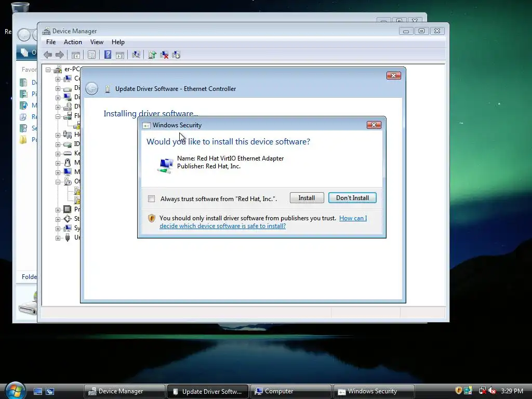
Task: Click the Windows Security title bar icon
Action: click(x=146, y=125)
